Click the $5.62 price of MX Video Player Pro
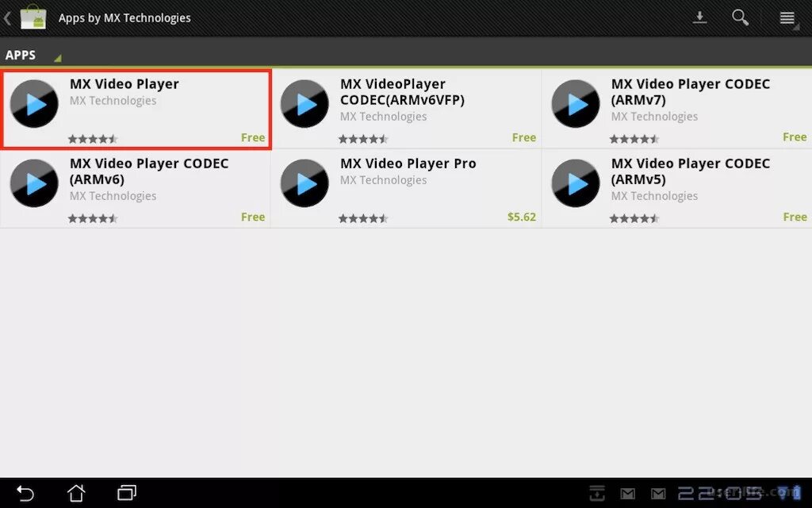Viewport: 812px width, 508px height. [522, 217]
